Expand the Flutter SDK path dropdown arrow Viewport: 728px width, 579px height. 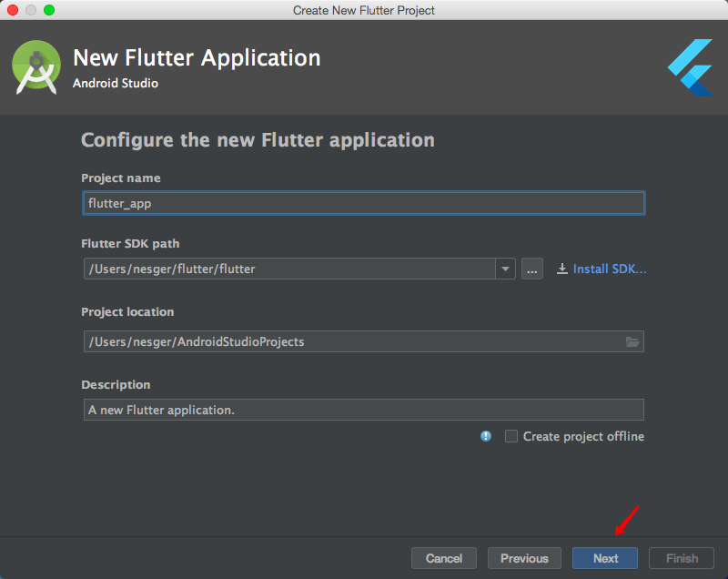(506, 269)
